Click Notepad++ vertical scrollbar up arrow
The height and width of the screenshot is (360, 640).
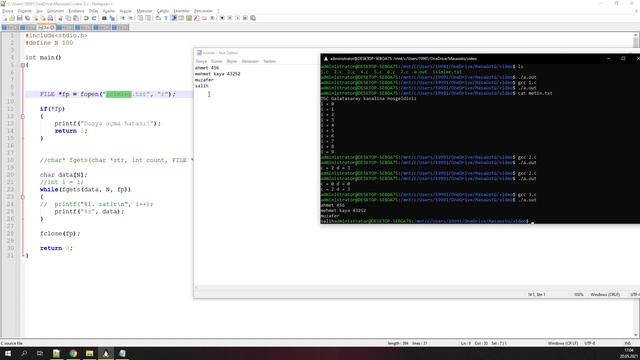coord(636,36)
